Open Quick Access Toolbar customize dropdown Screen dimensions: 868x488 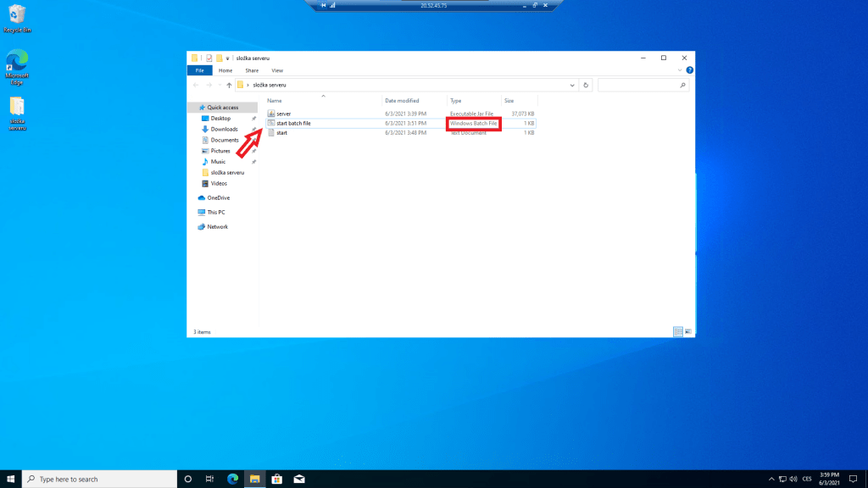click(227, 58)
